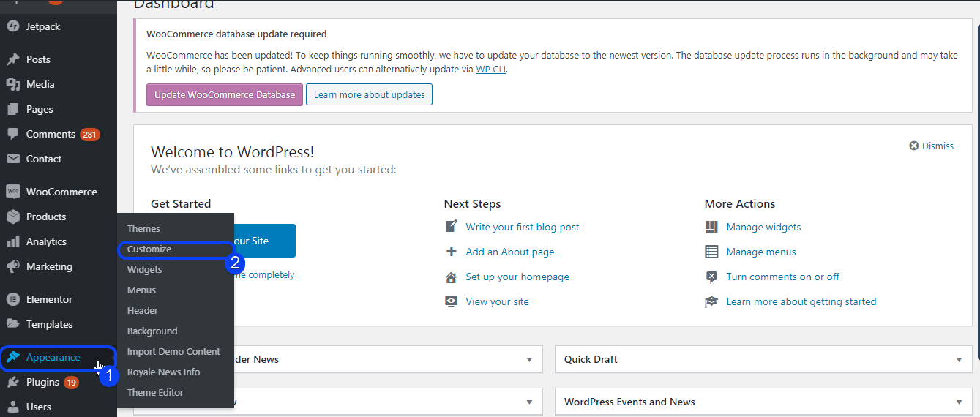Click the graduation cap icon beside Learn more
Image resolution: width=980 pixels, height=417 pixels.
(x=711, y=301)
